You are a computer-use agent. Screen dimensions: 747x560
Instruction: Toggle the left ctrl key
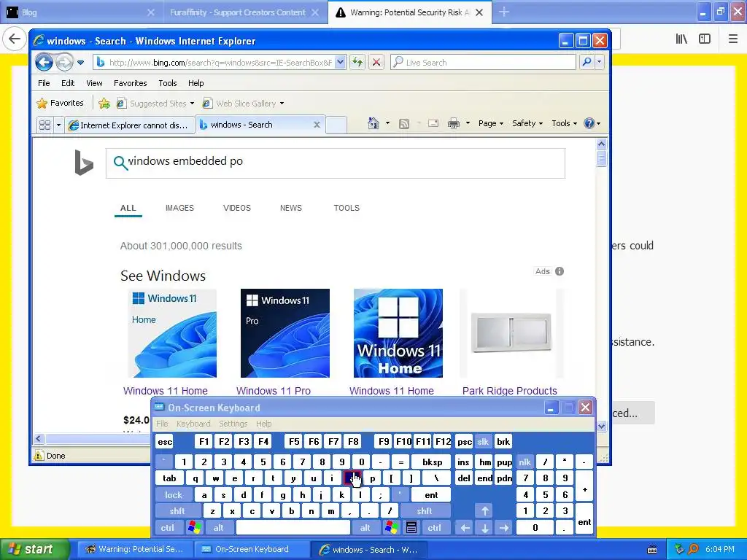click(167, 528)
